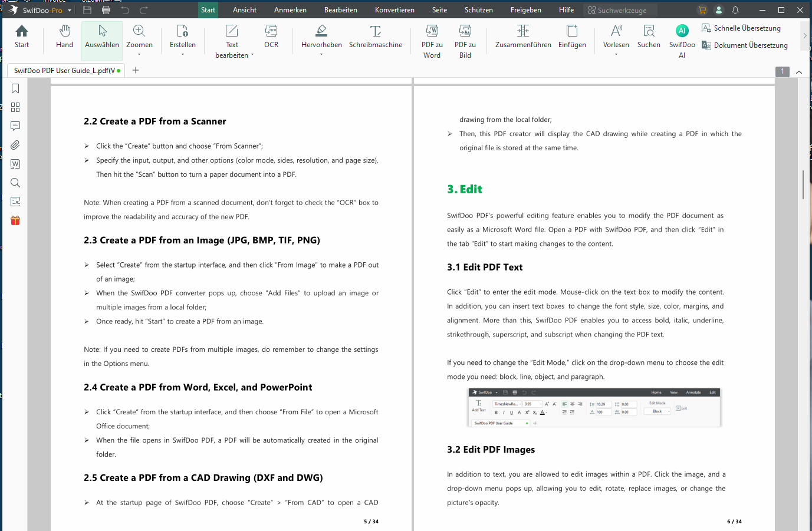Select the Hand tool
The image size is (812, 531).
tap(65, 37)
